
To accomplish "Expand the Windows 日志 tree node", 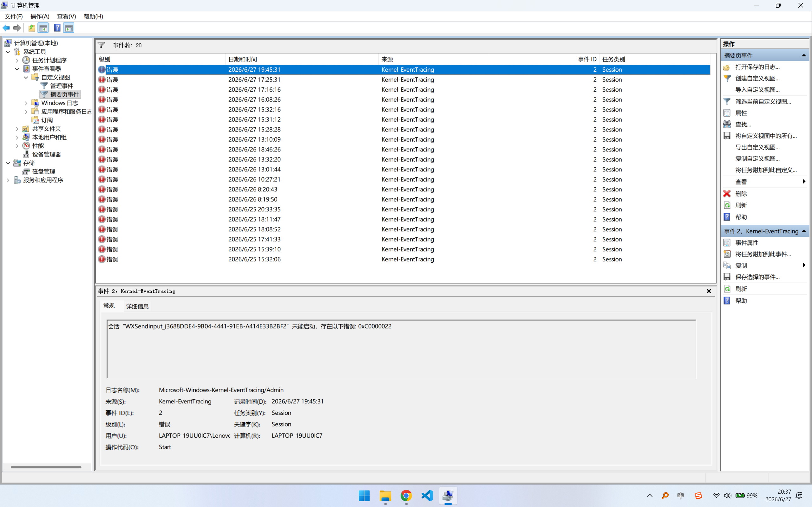I will point(26,103).
